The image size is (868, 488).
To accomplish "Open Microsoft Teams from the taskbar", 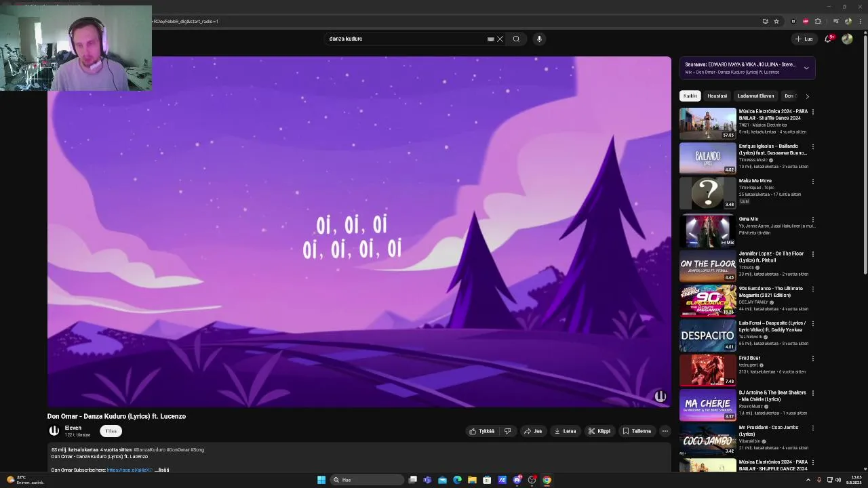I will pos(427,480).
